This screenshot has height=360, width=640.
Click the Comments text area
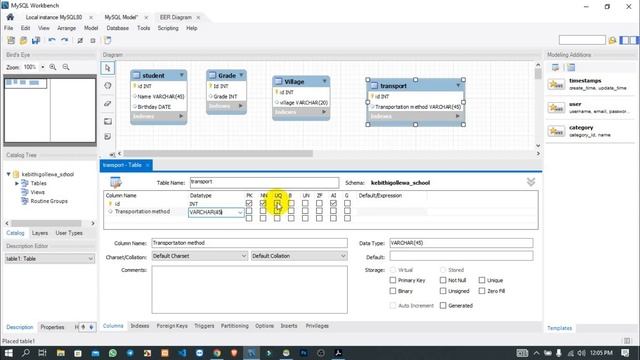(x=249, y=290)
